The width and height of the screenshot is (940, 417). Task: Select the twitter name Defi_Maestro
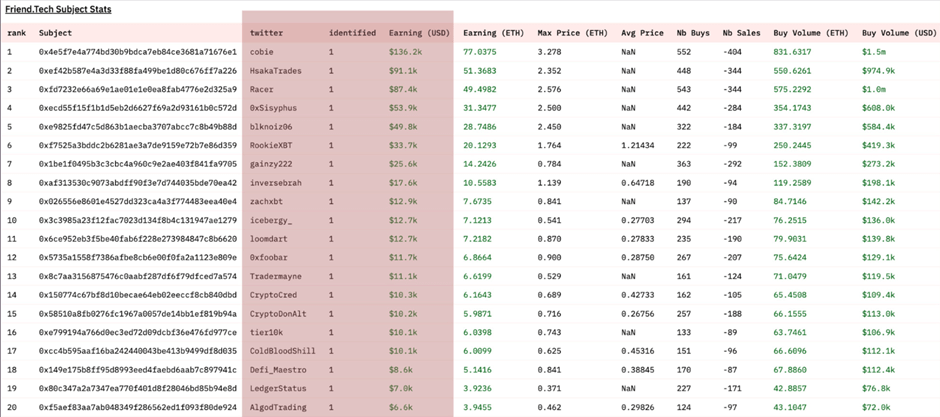tap(278, 370)
